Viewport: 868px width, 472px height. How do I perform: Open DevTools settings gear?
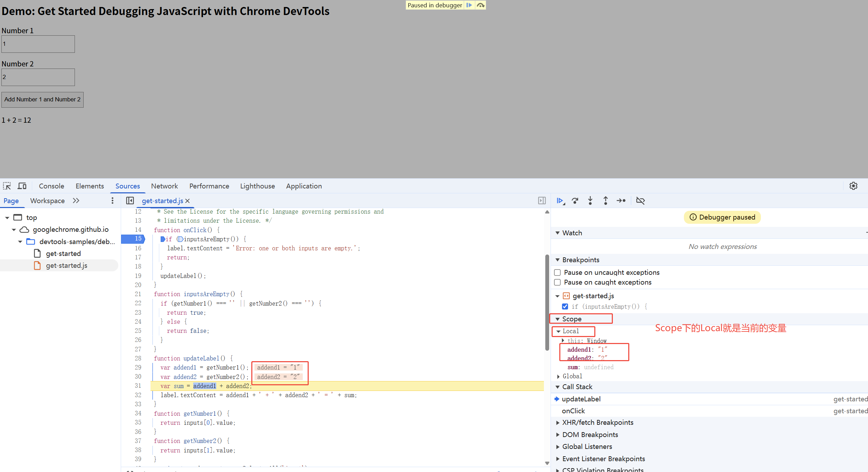coord(853,186)
